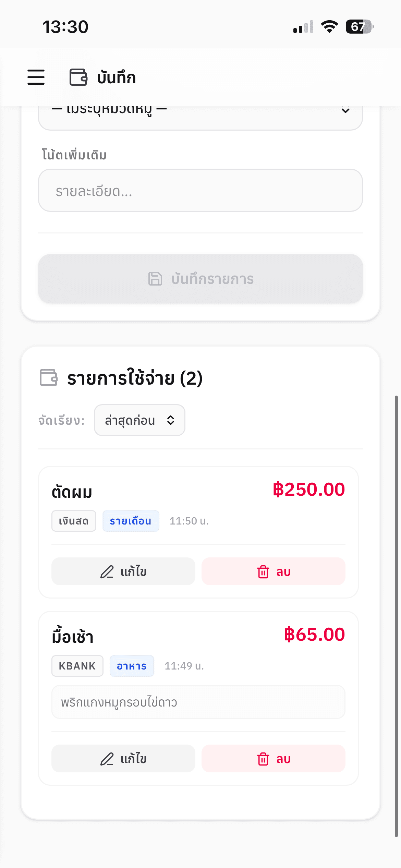
Task: Tap the save-disk icon on บันทึกรายการ button
Action: click(155, 279)
